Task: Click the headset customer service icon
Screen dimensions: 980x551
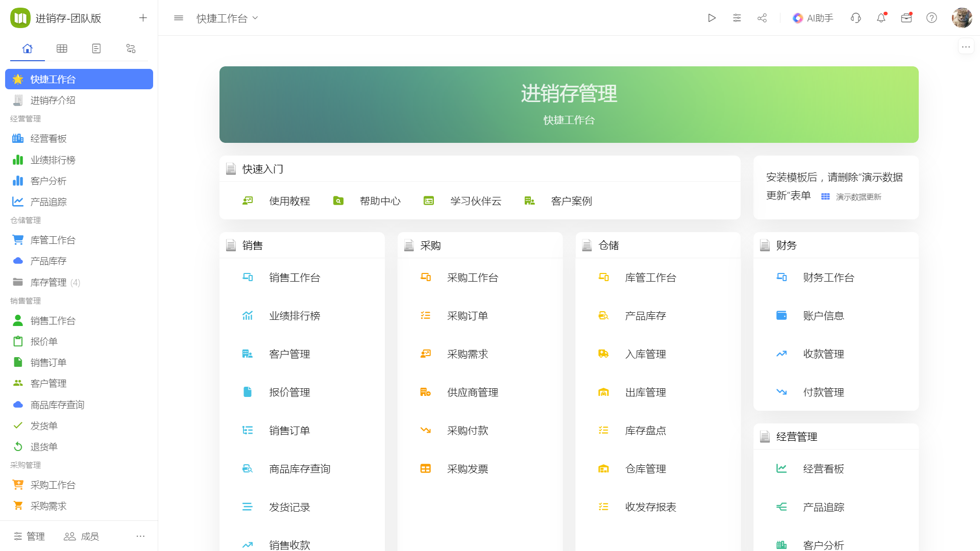Action: (x=855, y=17)
